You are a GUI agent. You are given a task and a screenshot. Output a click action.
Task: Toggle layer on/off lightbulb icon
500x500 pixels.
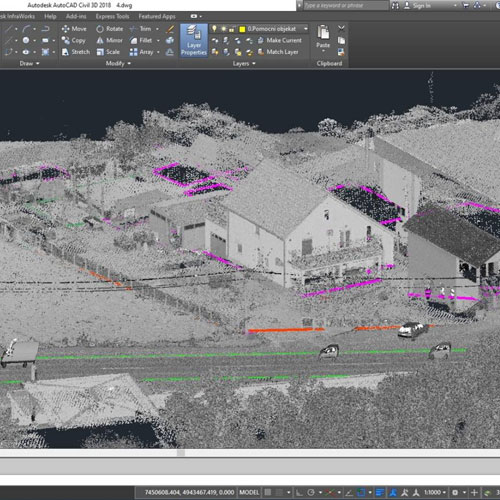[x=214, y=29]
